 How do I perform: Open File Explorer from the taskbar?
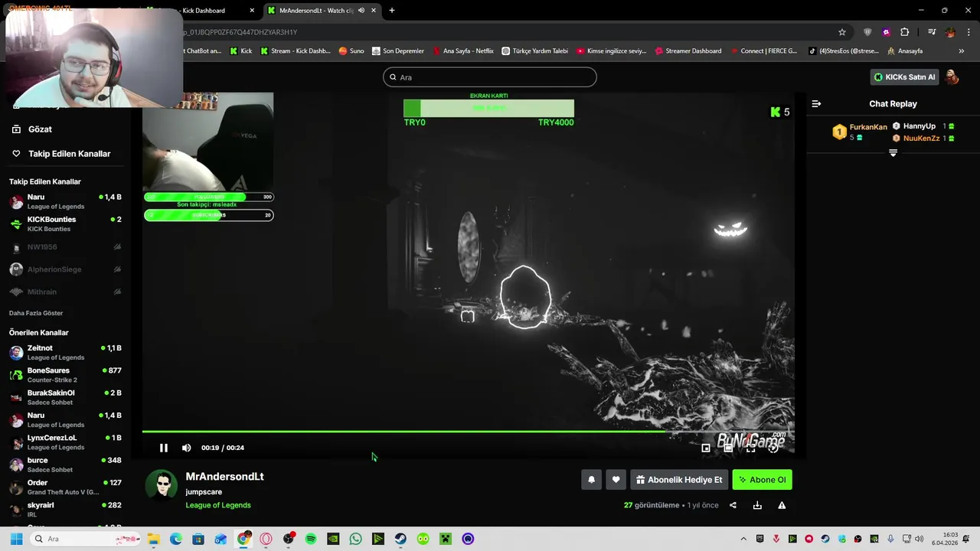(x=153, y=539)
